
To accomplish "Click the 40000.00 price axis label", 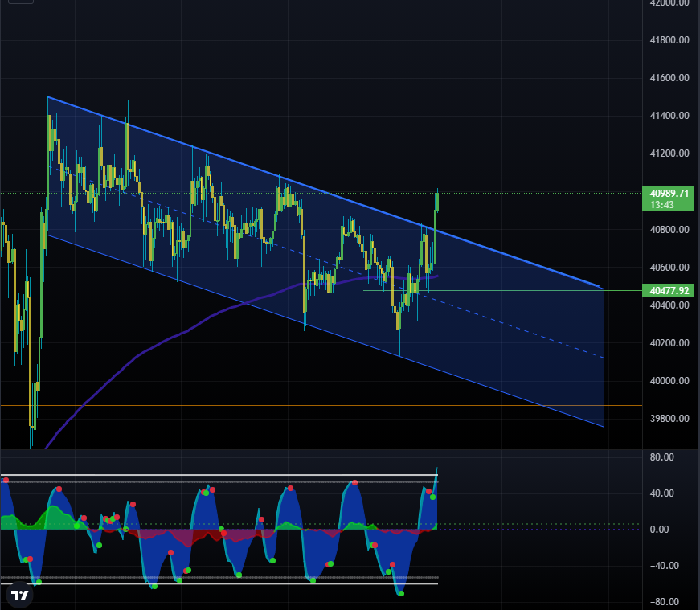I will [669, 381].
